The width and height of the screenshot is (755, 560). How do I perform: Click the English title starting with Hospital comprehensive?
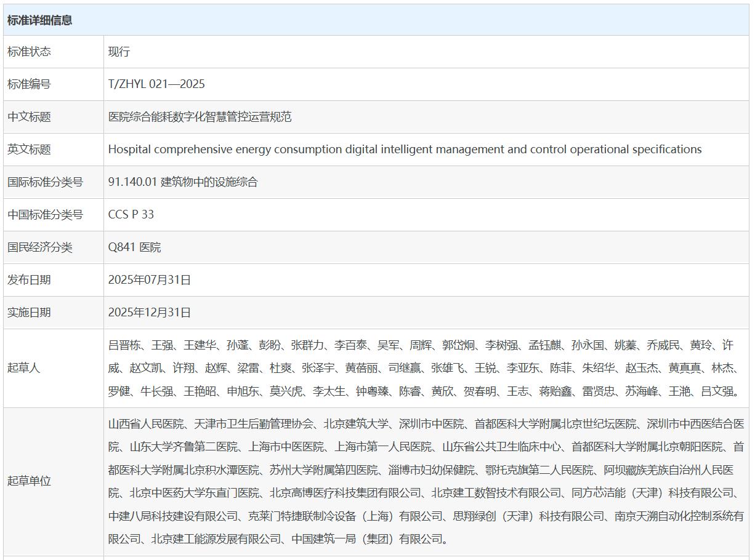coord(405,150)
